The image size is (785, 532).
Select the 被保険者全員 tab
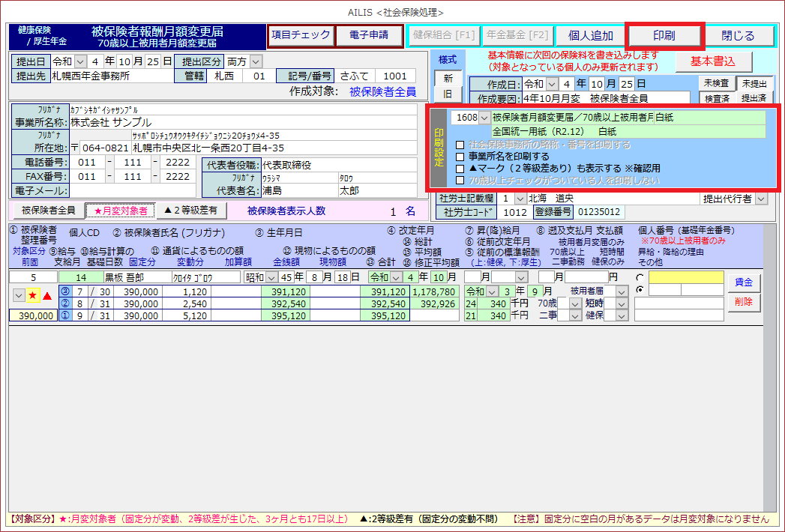pos(48,211)
